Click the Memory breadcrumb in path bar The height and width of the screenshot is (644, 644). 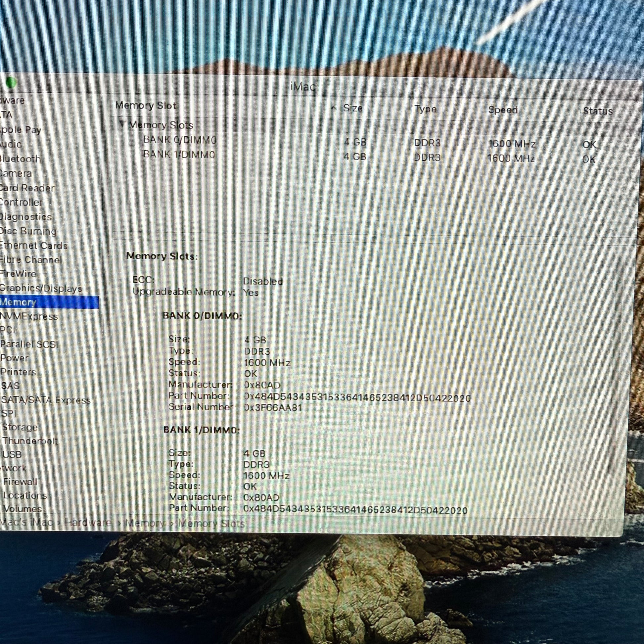pyautogui.click(x=145, y=523)
